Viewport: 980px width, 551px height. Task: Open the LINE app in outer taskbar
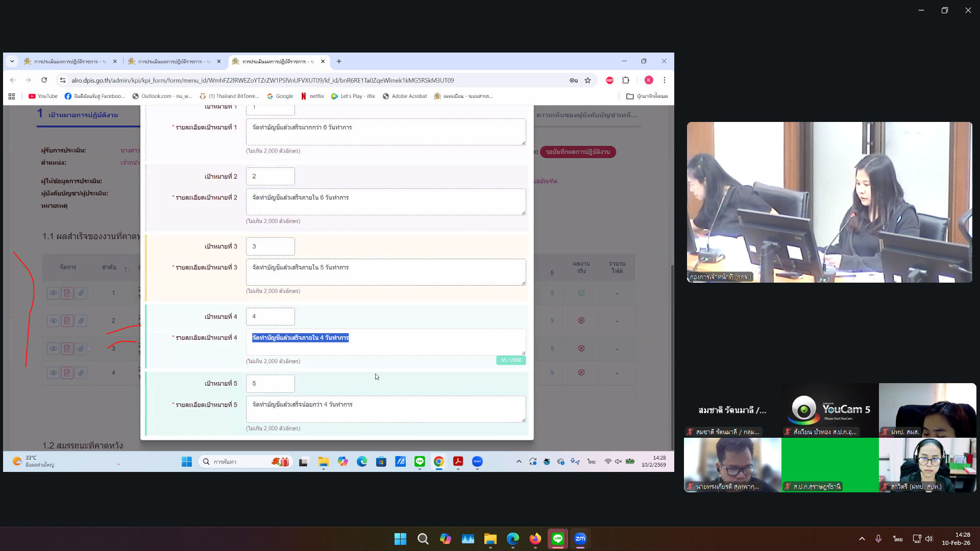coord(558,539)
